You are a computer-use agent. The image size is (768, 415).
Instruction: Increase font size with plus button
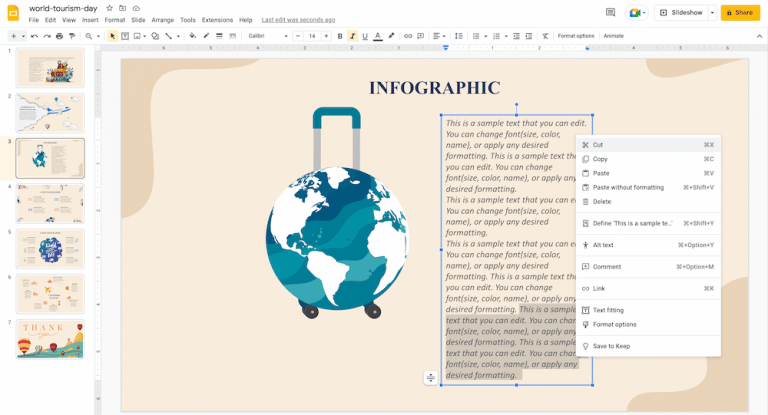pyautogui.click(x=326, y=36)
